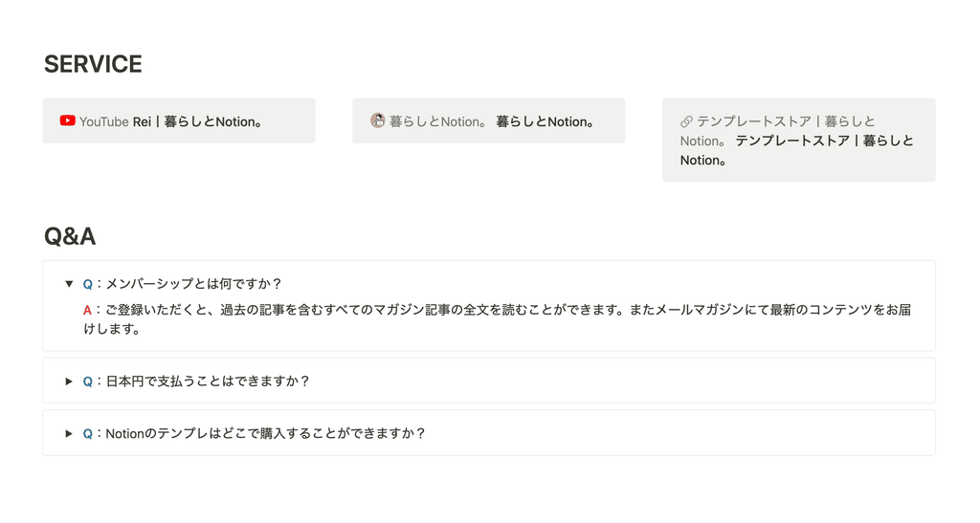Click the question text 日本円で支払うことはできますか？
The width and height of the screenshot is (980, 523).
[x=208, y=381]
